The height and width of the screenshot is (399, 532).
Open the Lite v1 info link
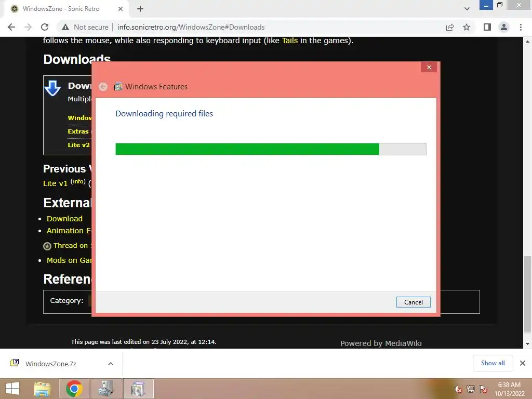pos(78,181)
